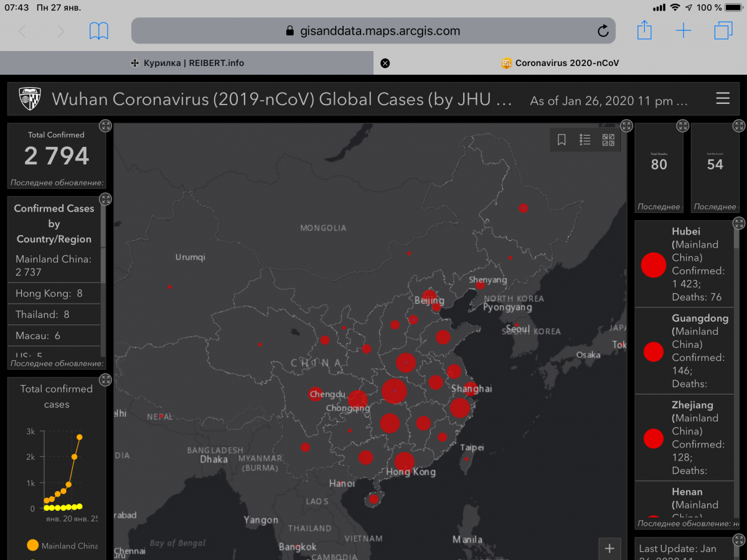
Task: Open Safari bookmarks book icon
Action: [98, 30]
